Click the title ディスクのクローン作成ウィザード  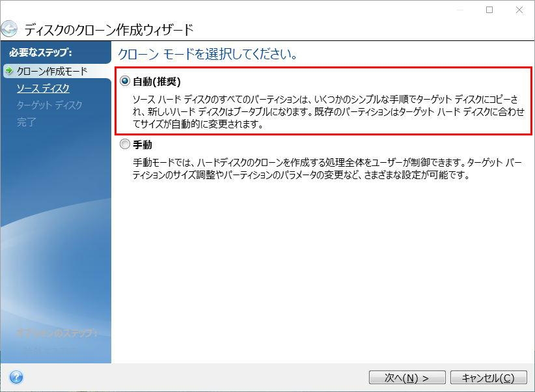point(109,30)
